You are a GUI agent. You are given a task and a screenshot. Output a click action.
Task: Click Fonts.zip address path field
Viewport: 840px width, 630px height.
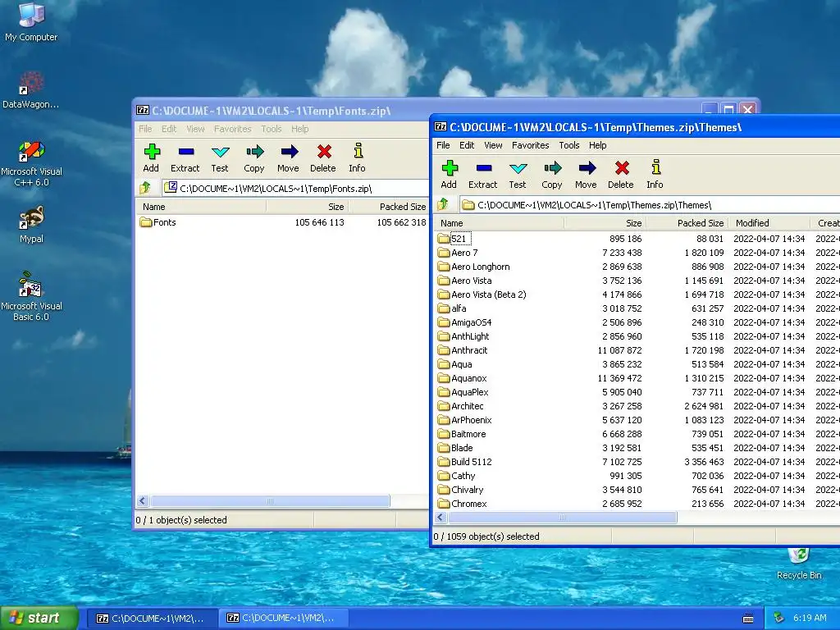(x=295, y=188)
